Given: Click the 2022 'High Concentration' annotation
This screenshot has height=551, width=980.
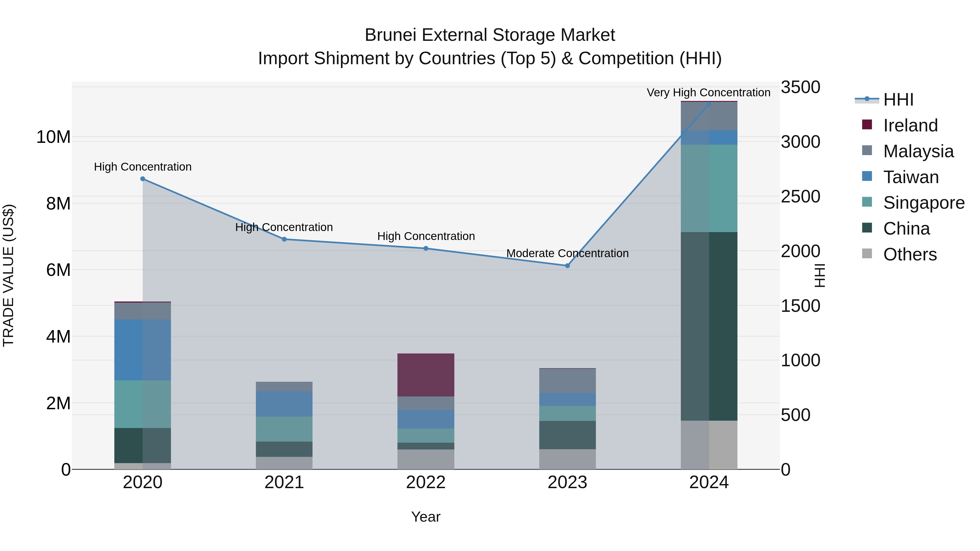Looking at the screenshot, I should click(426, 236).
